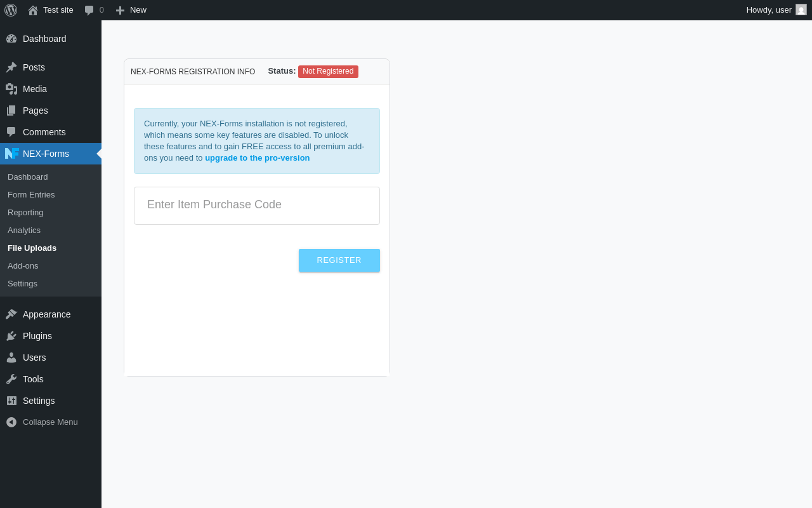Open the Analytics submenu item
The width and height of the screenshot is (812, 508).
pyautogui.click(x=51, y=231)
